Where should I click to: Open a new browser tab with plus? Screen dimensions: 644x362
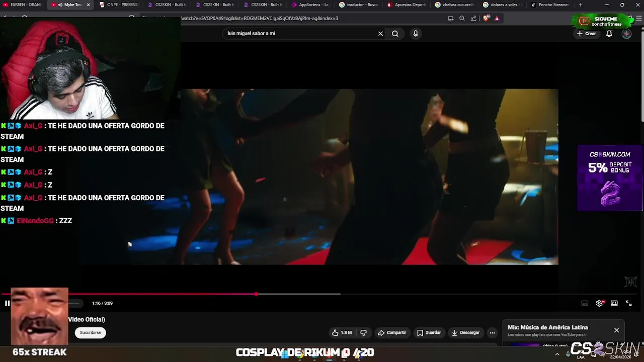580,5
